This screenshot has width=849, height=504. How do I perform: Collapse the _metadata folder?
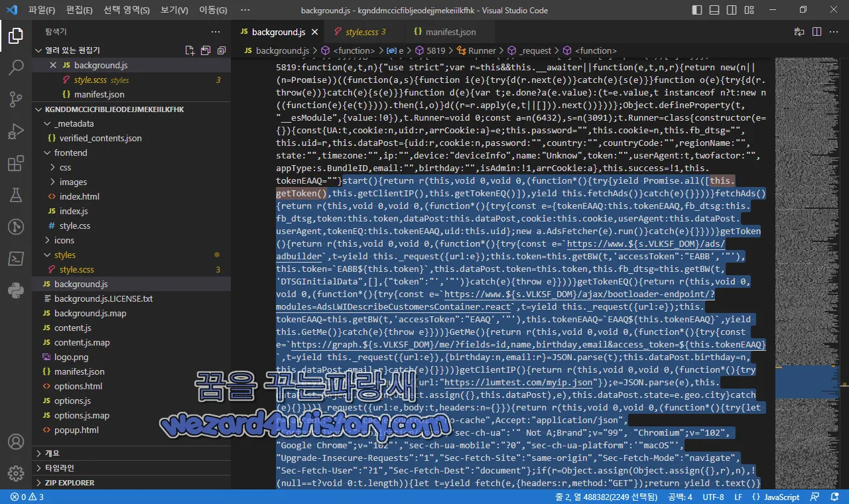coord(131,123)
